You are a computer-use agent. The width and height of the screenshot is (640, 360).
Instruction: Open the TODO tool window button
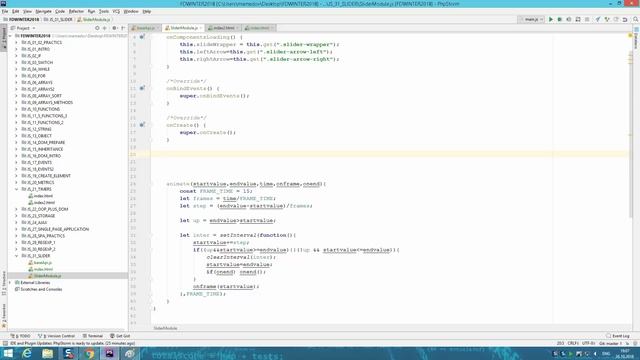tap(20, 336)
